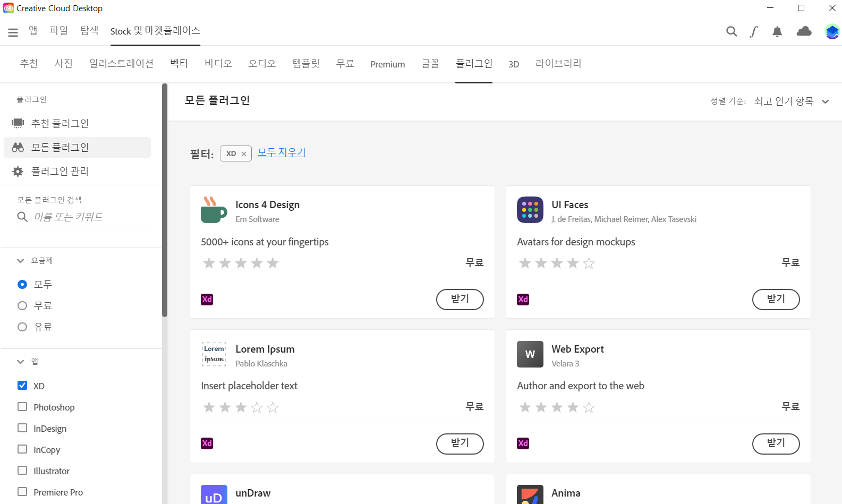Open the 라이브러리 category tab
842x504 pixels.
pos(558,64)
